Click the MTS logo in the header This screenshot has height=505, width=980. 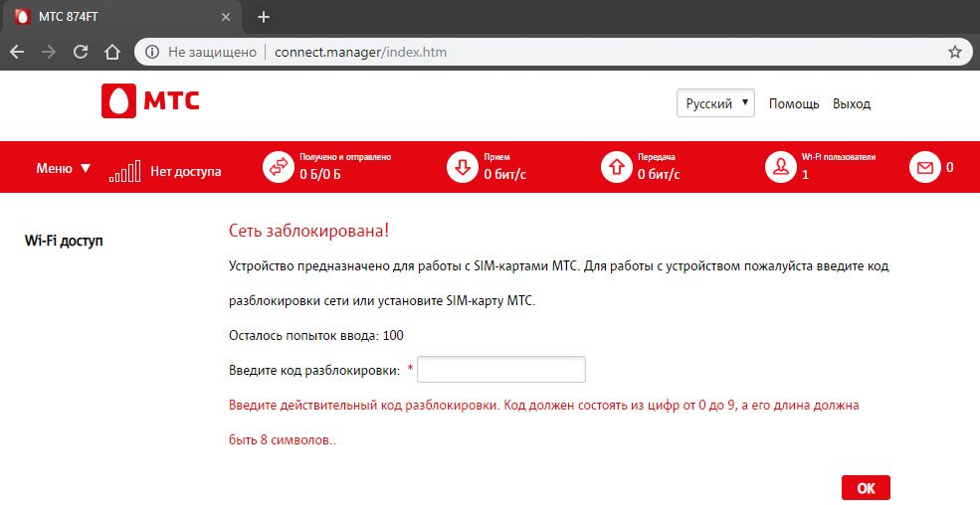pyautogui.click(x=150, y=101)
